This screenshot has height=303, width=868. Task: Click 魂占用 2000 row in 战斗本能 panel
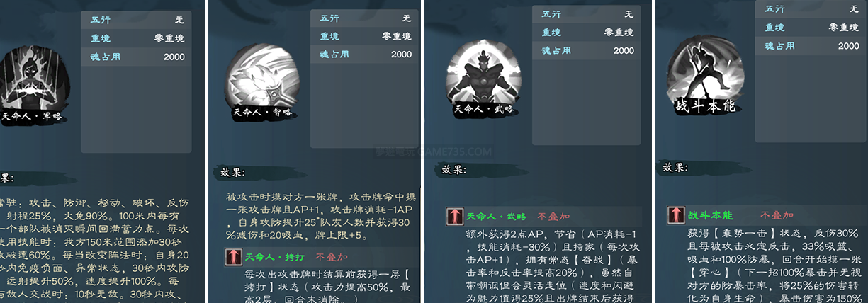click(x=811, y=46)
